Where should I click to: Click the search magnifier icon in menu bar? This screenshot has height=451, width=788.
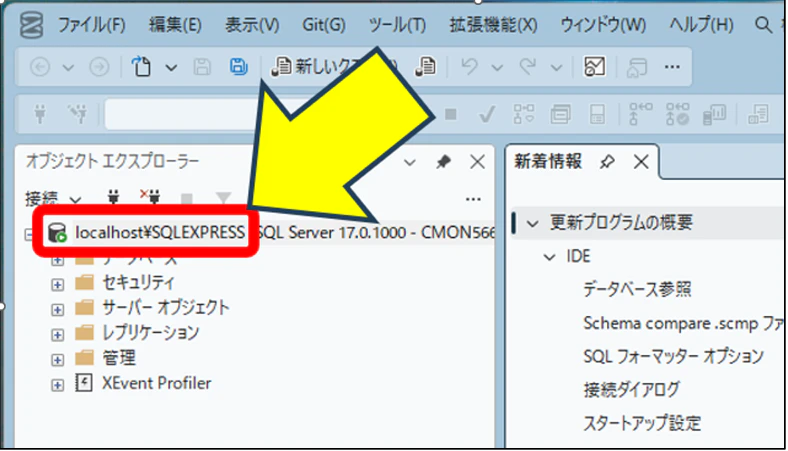[x=763, y=24]
